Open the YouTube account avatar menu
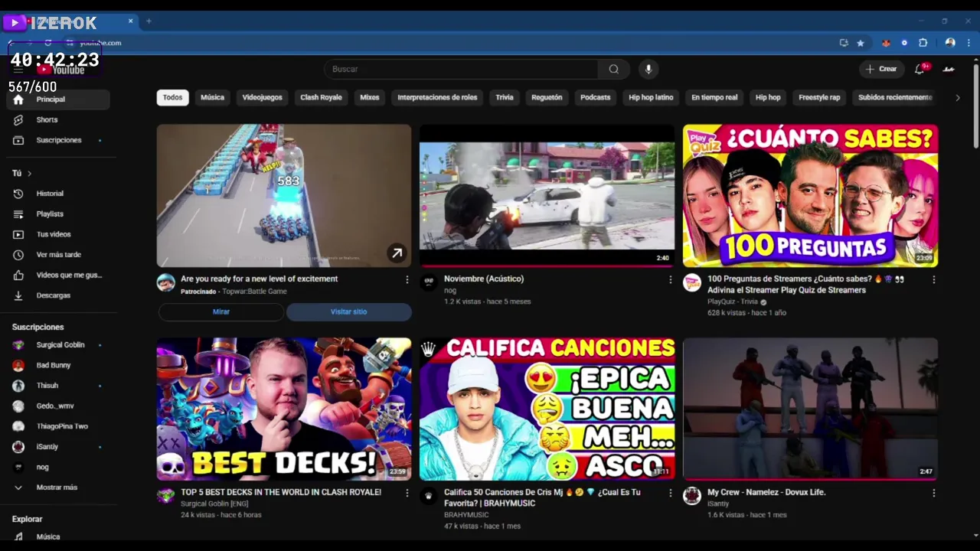 pos(949,69)
